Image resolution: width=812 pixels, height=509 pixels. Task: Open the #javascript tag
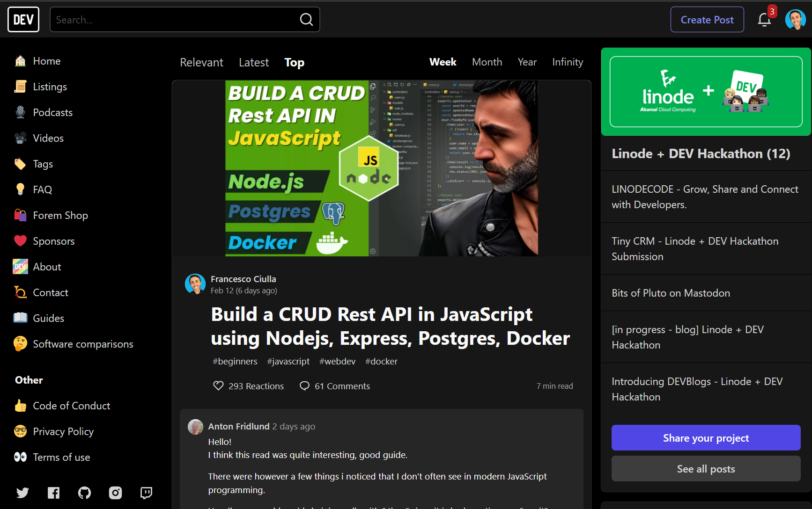[x=288, y=361]
